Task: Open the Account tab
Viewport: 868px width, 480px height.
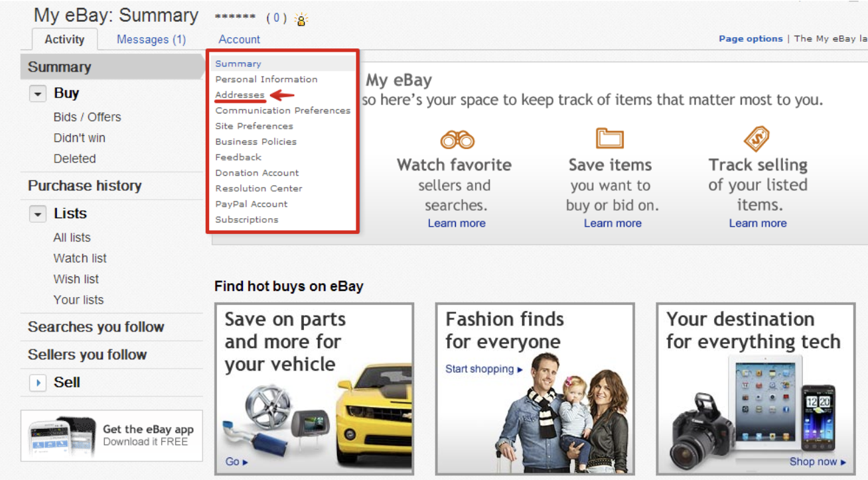Action: coord(240,39)
